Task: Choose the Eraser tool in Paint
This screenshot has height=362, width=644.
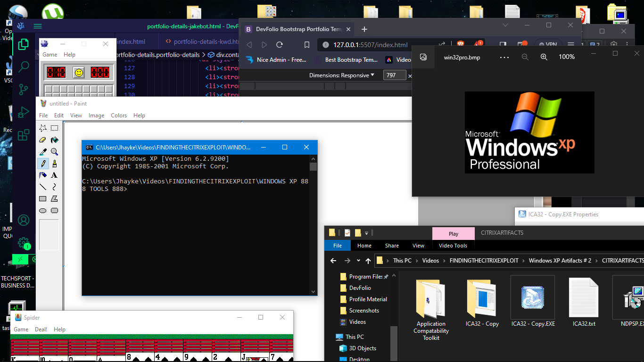Action: coord(43,140)
